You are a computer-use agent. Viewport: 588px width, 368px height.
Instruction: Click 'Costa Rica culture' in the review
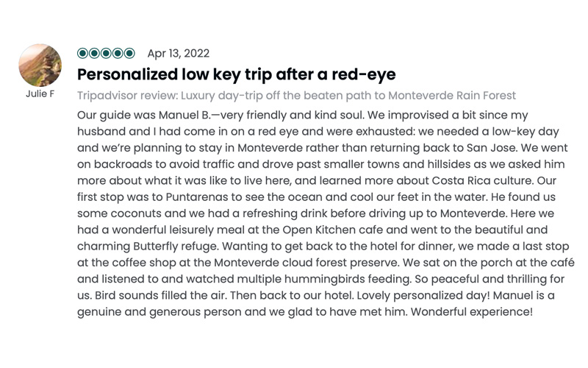482,180
